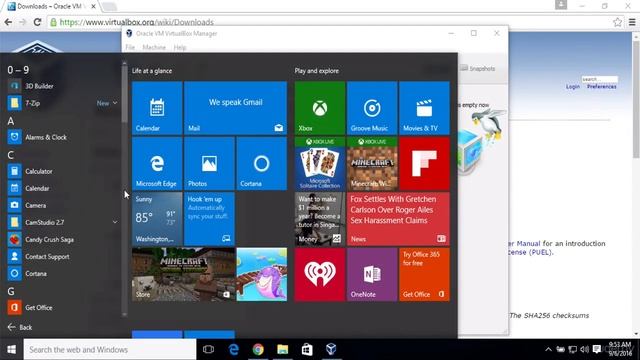Show hidden system tray icons
Viewport: 640px width, 360px height.
(548, 349)
